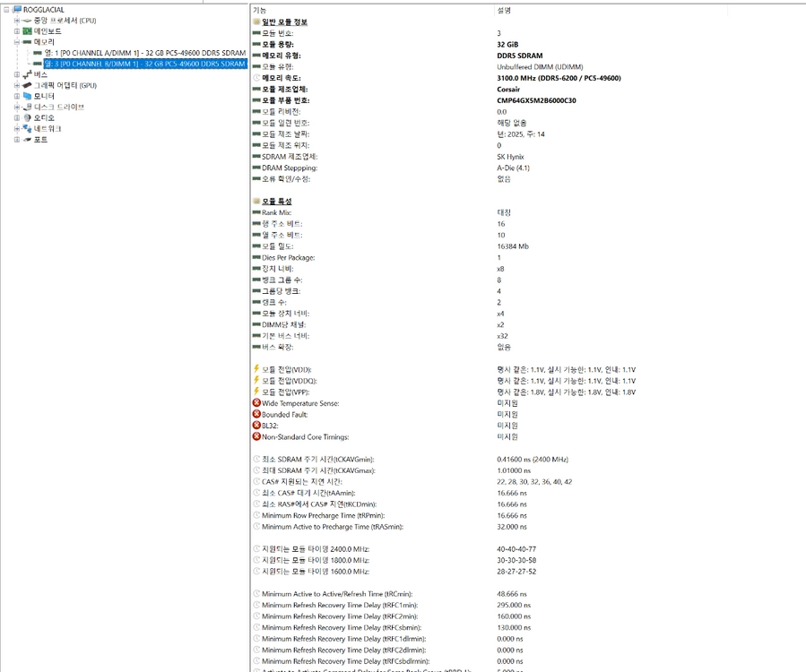Click the 그래픽 어댑터 (GPU) card icon
This screenshot has height=672, width=806.
[x=28, y=85]
